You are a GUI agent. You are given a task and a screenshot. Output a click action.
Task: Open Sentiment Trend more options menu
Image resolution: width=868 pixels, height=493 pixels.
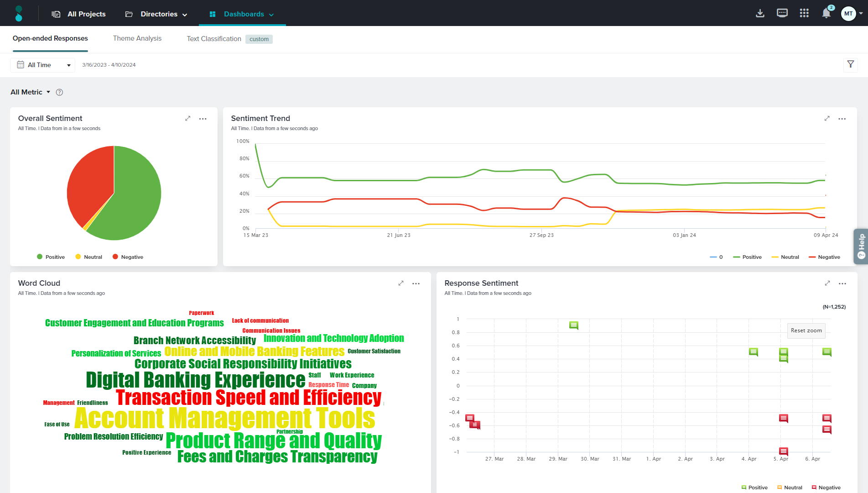pos(842,119)
